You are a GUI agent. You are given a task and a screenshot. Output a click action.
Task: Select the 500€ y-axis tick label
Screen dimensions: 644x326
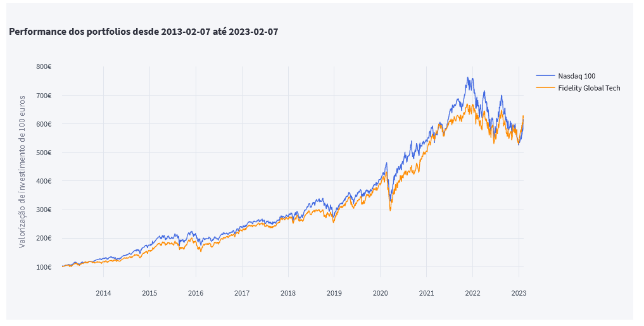[44, 153]
